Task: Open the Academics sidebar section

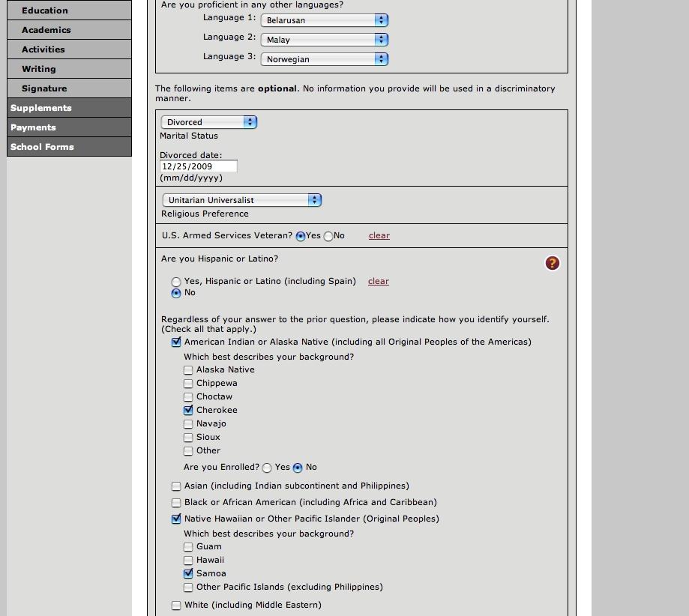Action: 69,30
